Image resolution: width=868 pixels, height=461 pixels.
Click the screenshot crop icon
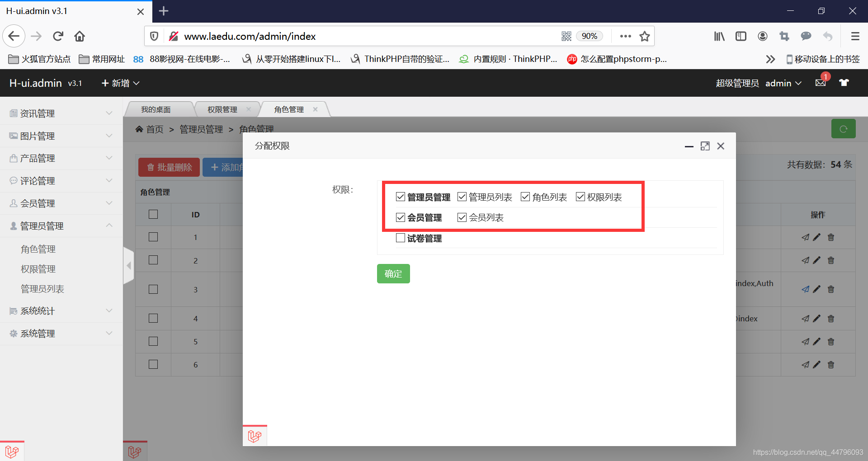(784, 36)
